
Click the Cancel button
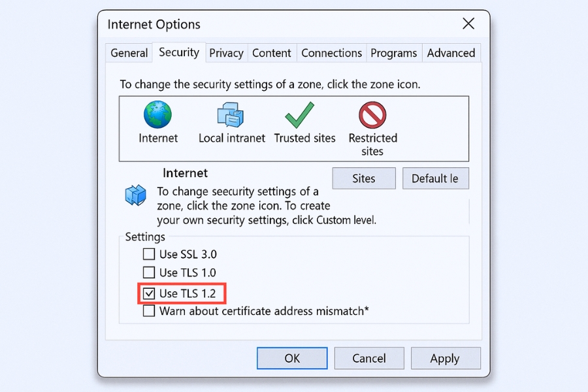[x=369, y=358]
